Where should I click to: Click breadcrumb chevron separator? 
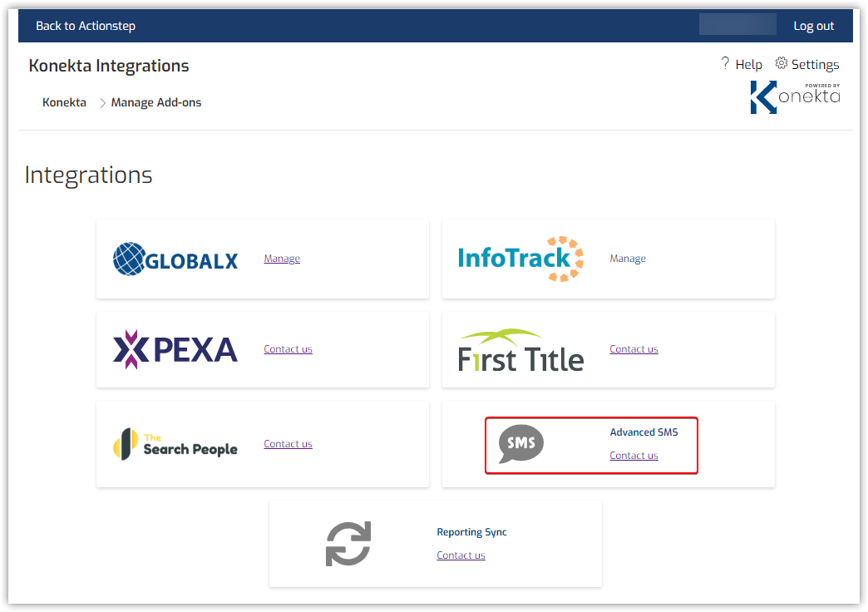pyautogui.click(x=102, y=103)
